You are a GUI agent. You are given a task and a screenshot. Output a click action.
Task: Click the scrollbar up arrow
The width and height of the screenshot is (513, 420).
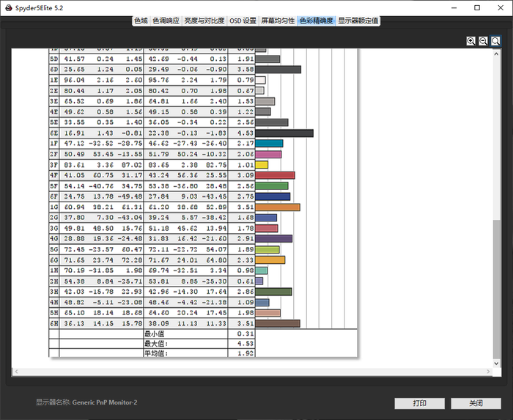498,55
